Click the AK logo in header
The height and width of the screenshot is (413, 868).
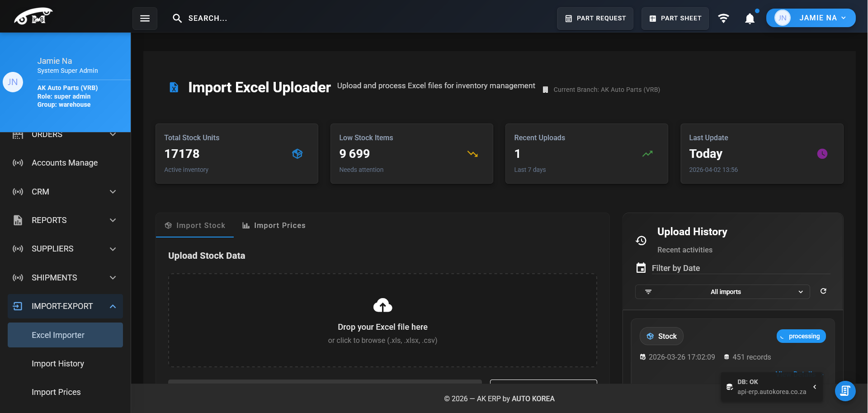click(x=33, y=16)
